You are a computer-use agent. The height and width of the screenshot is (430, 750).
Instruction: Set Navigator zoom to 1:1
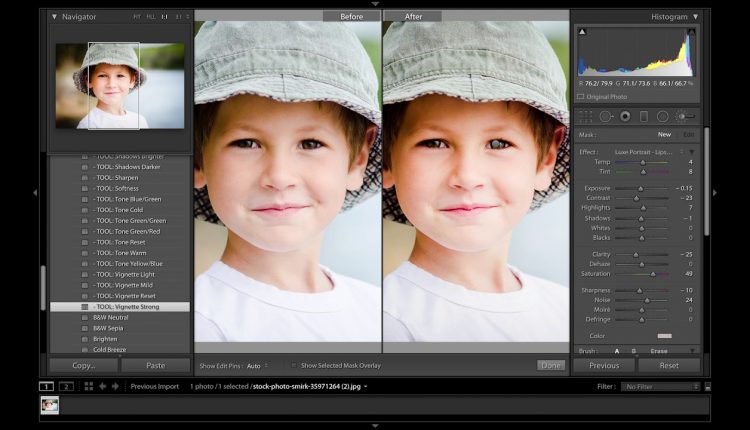(165, 17)
